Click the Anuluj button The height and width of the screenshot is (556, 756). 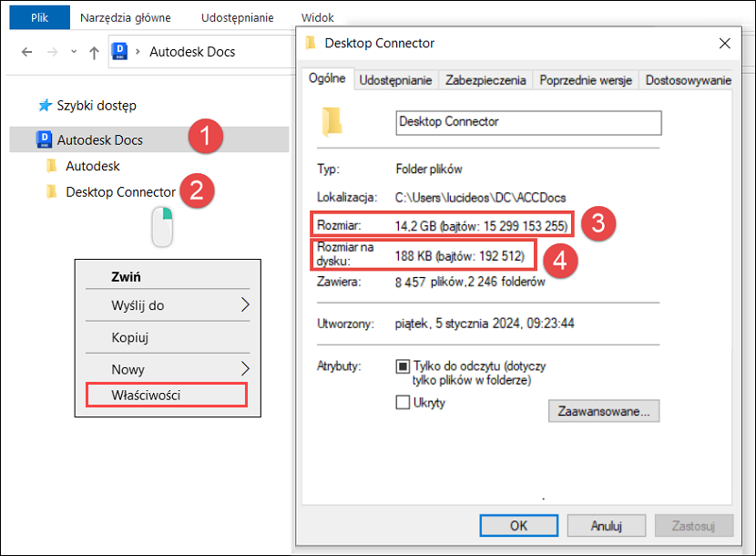pos(606,526)
